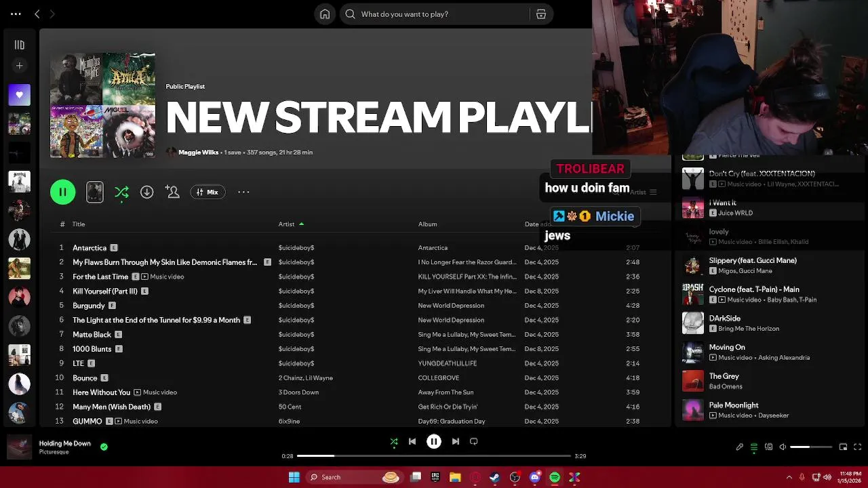Sort by Album column header
The image size is (868, 488).
[x=427, y=224]
